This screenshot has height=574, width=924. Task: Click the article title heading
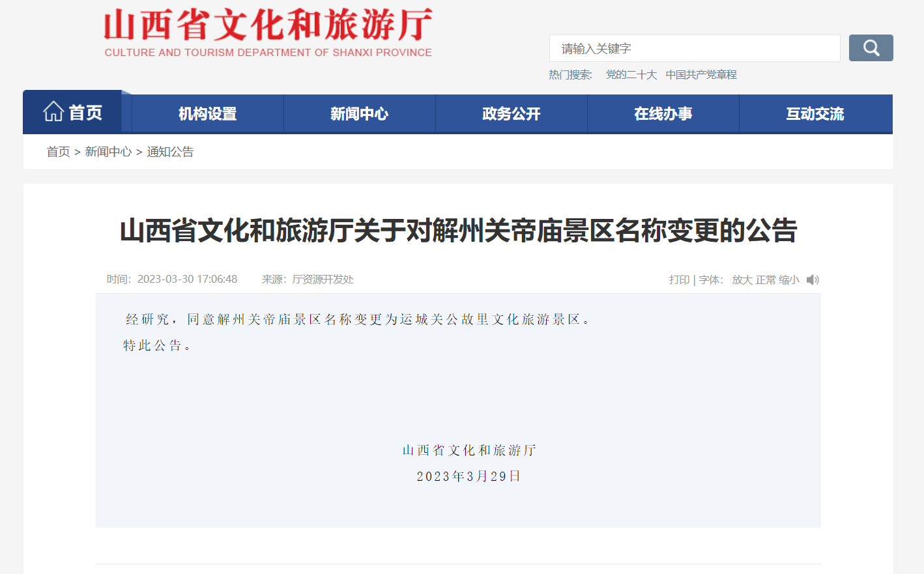tap(459, 231)
